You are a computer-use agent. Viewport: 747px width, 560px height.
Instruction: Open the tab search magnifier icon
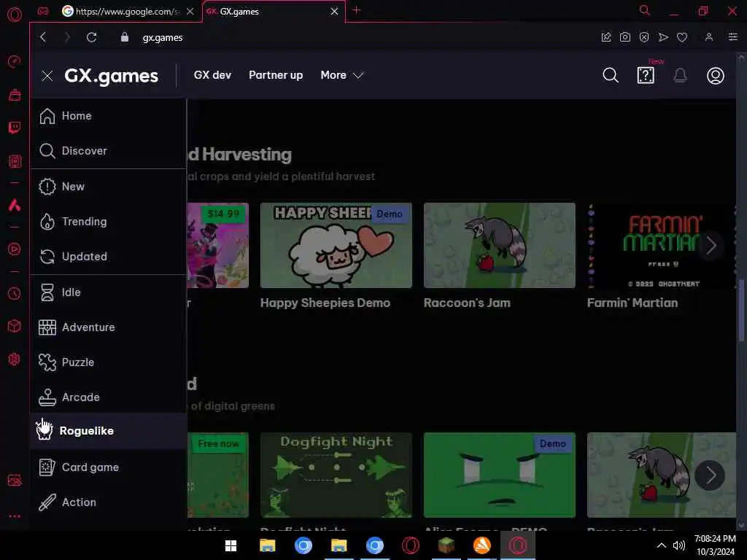[x=644, y=10]
